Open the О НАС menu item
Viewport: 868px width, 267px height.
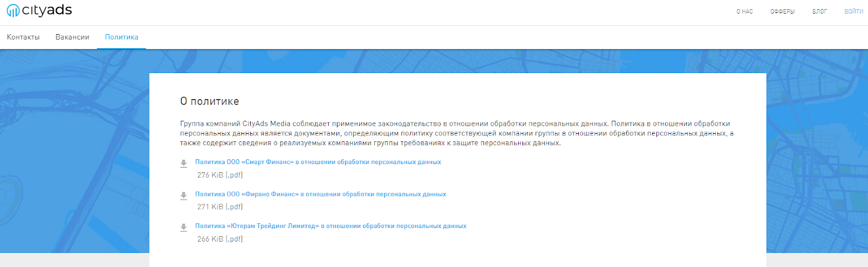(744, 11)
